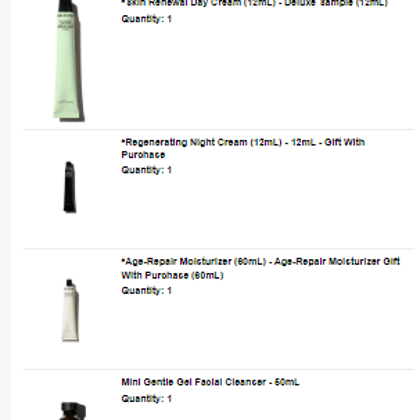Open the Mini Gentle Gel Facial Cleanser title

click(x=210, y=382)
